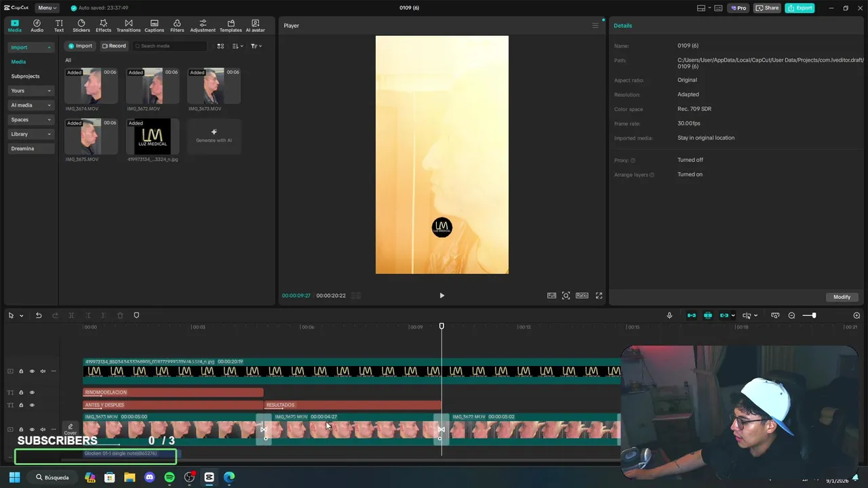The image size is (868, 488).
Task: Click the Full preview quality icon
Action: (x=551, y=296)
